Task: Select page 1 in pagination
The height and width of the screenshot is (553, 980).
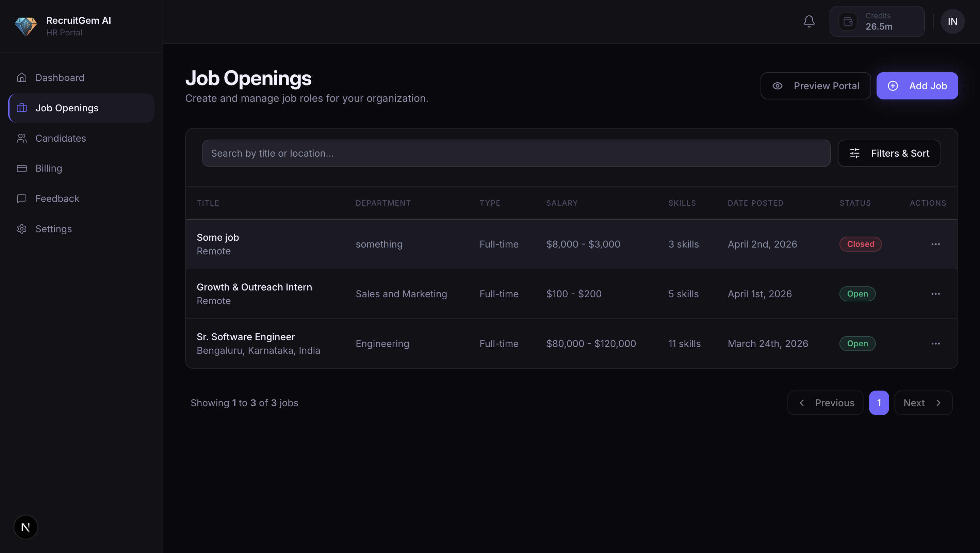Action: tap(879, 403)
